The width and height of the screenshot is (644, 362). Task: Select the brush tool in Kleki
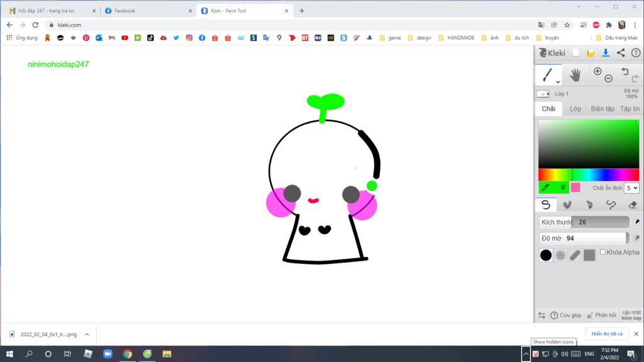click(547, 75)
